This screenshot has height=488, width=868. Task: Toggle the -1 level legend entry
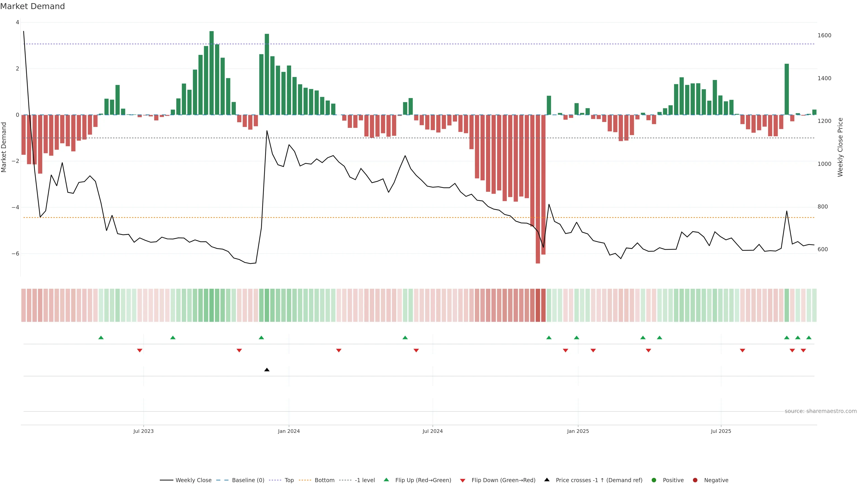[x=365, y=480]
